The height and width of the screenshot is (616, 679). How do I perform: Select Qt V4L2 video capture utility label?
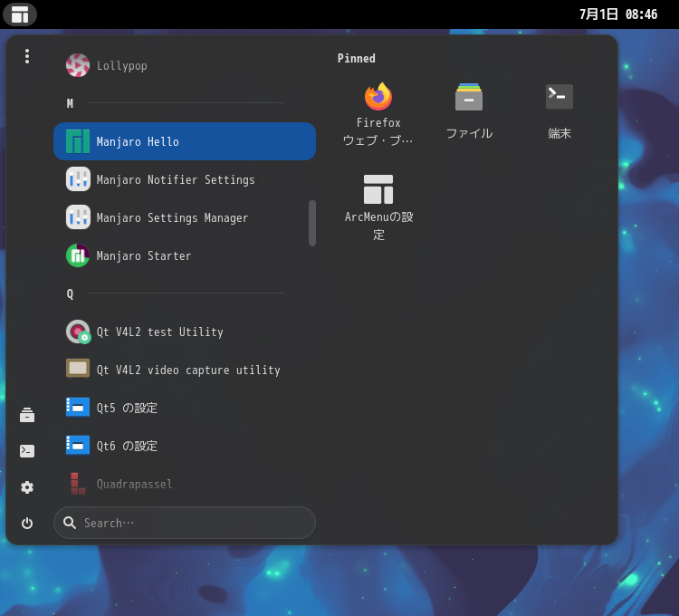click(188, 370)
